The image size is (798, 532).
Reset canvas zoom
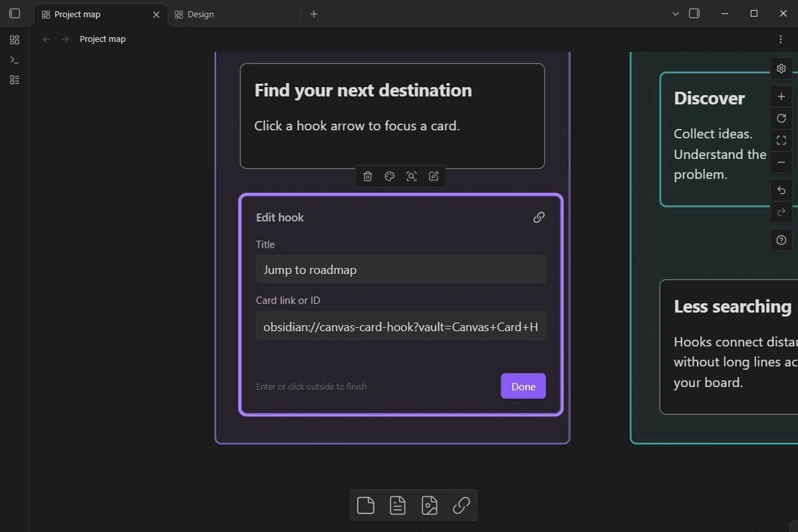781,118
